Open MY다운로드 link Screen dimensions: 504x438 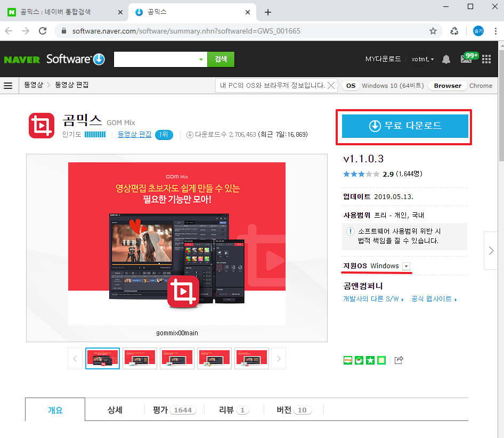383,59
